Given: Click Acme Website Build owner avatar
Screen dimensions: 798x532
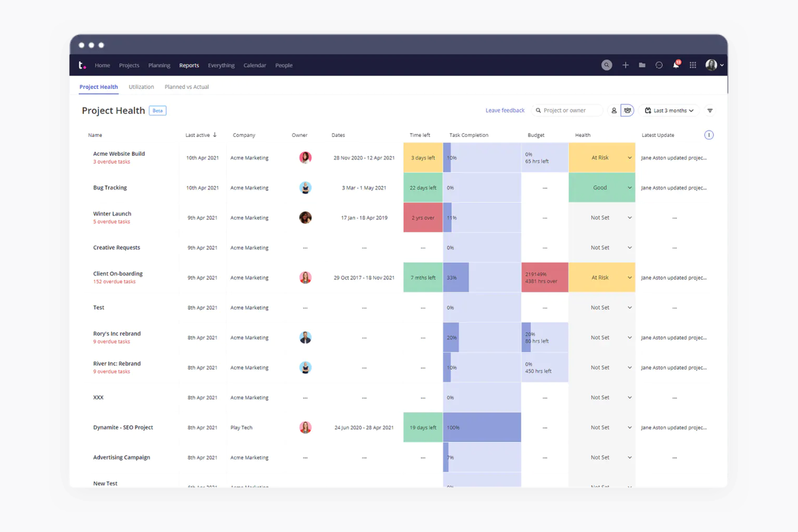Looking at the screenshot, I should click(305, 157).
